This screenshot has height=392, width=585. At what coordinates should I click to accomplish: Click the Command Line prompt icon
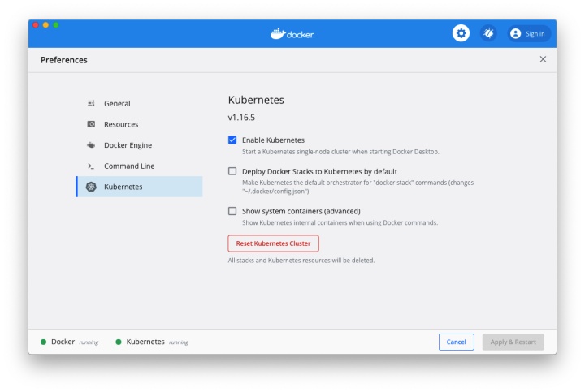(x=91, y=166)
